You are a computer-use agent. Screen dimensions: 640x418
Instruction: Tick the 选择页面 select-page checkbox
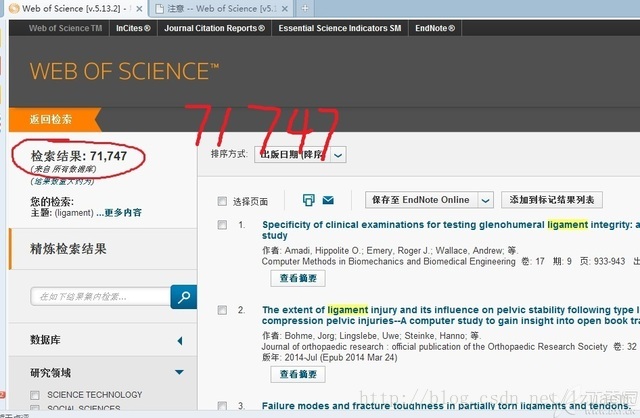[x=222, y=201]
